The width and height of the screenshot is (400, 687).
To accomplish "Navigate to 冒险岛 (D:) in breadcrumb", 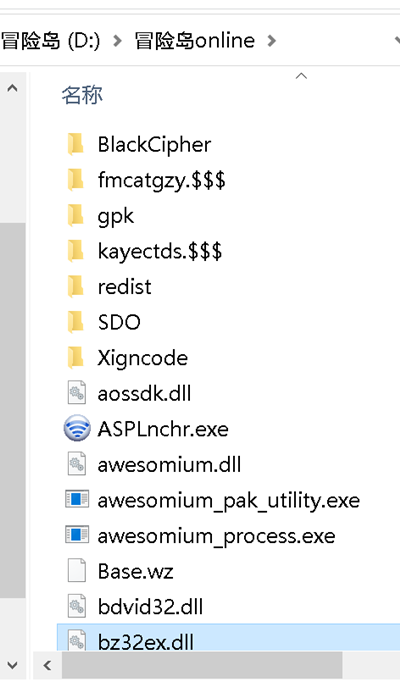I will 50,41.
